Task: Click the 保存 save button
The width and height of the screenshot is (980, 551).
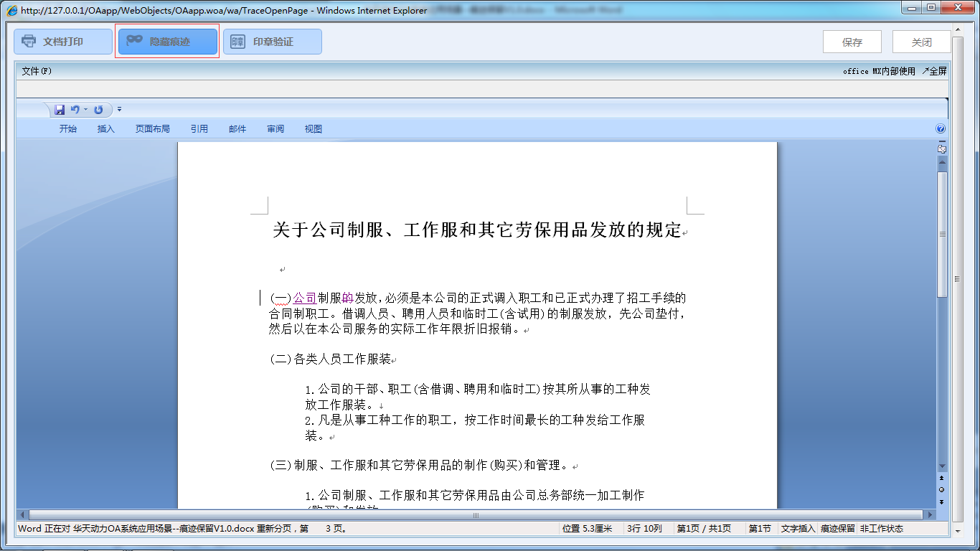Action: [x=852, y=41]
